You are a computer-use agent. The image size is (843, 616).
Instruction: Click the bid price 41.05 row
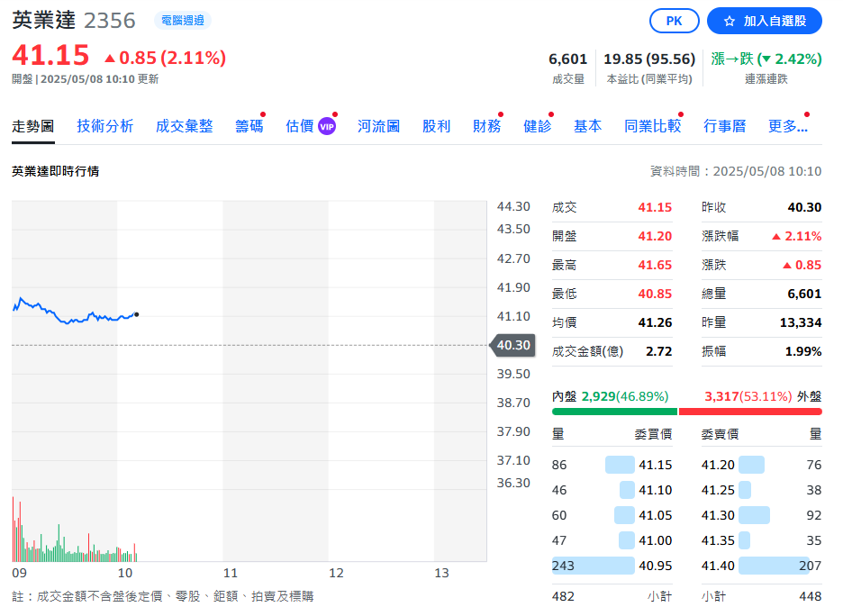pos(612,515)
